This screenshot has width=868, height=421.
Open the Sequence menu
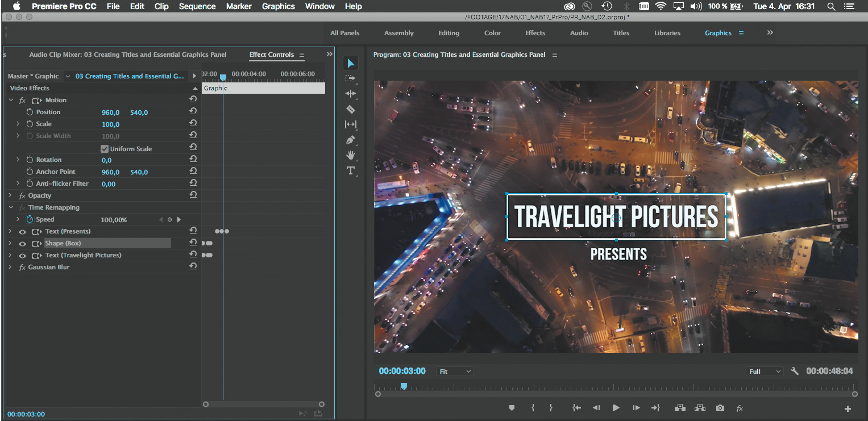click(197, 6)
